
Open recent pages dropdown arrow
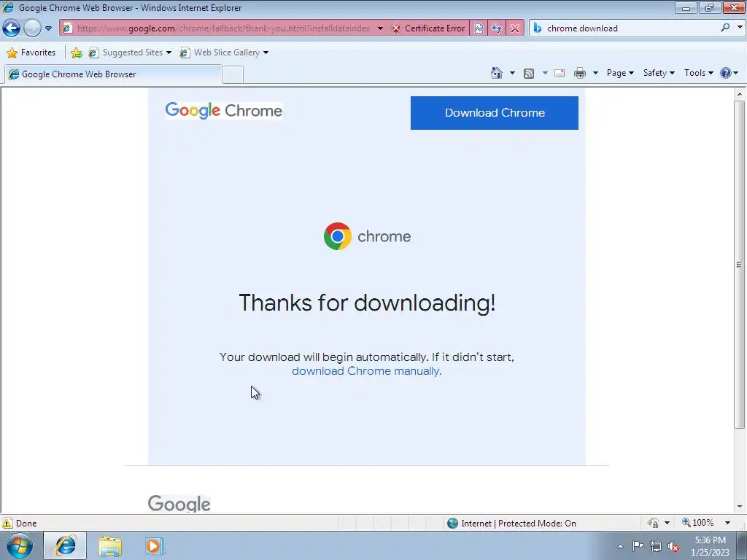coord(48,28)
